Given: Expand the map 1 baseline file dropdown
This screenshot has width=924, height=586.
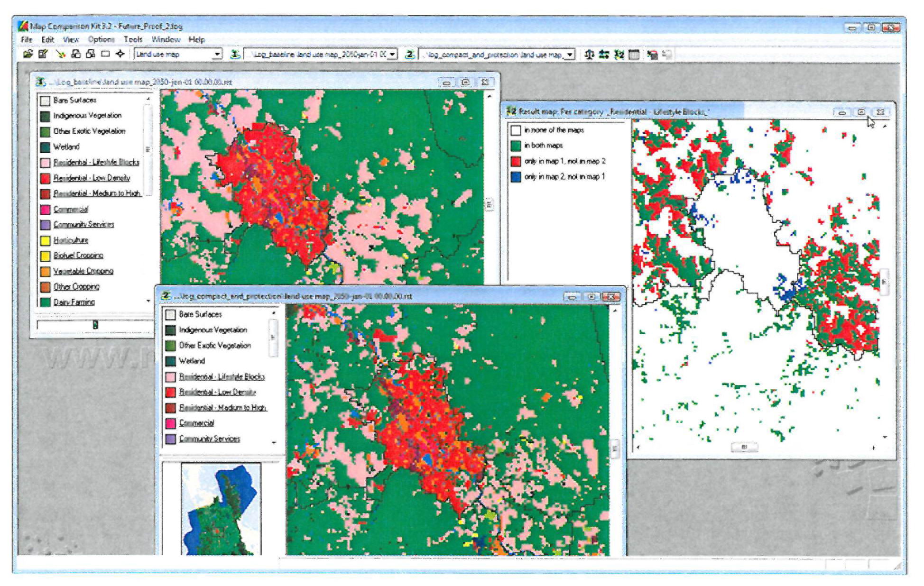Looking at the screenshot, I should click(392, 55).
